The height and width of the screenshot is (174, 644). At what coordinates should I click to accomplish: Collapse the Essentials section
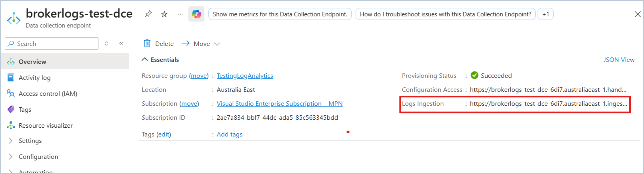tap(145, 59)
